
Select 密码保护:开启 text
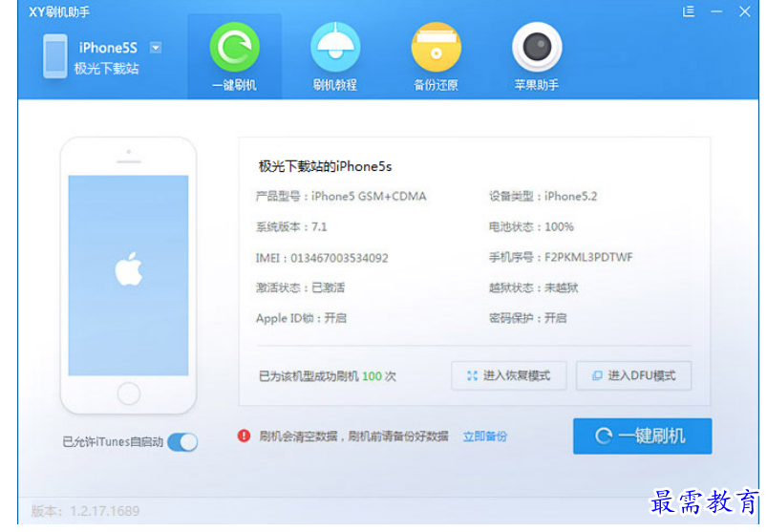click(527, 318)
